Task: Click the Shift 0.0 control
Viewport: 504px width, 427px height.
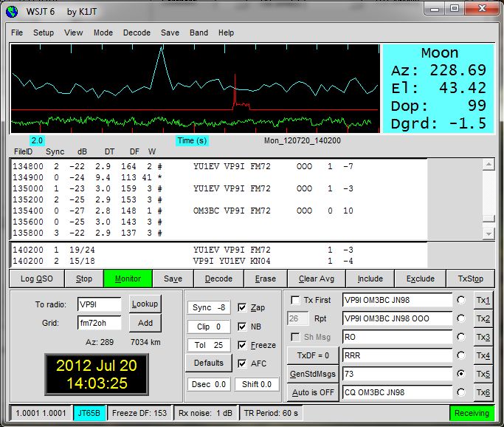Action: coord(257,384)
